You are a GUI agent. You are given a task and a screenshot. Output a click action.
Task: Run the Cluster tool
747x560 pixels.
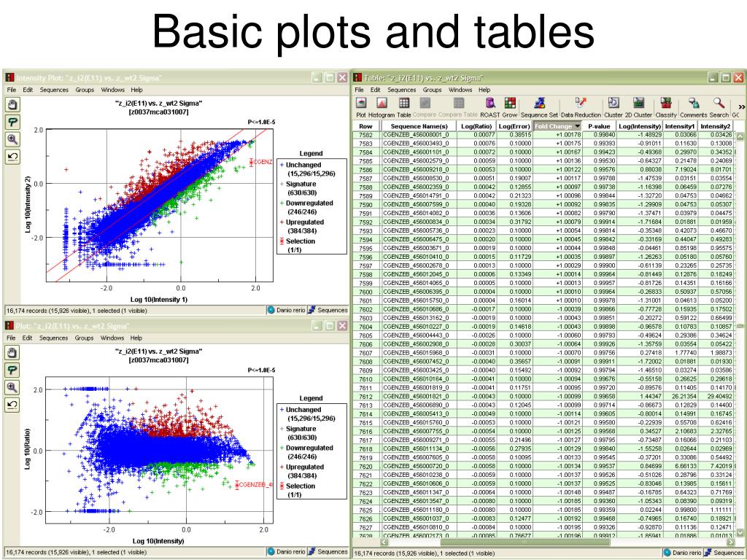point(613,107)
